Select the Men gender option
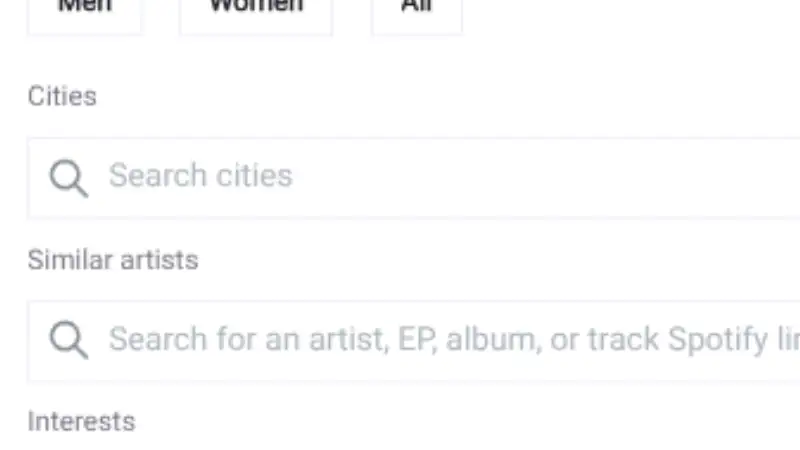800x450 pixels. tap(85, 12)
